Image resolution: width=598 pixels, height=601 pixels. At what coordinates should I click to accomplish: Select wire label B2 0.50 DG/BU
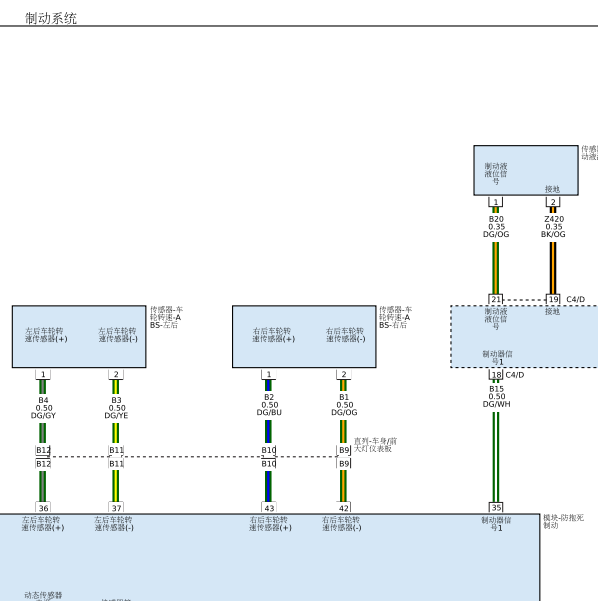point(269,405)
